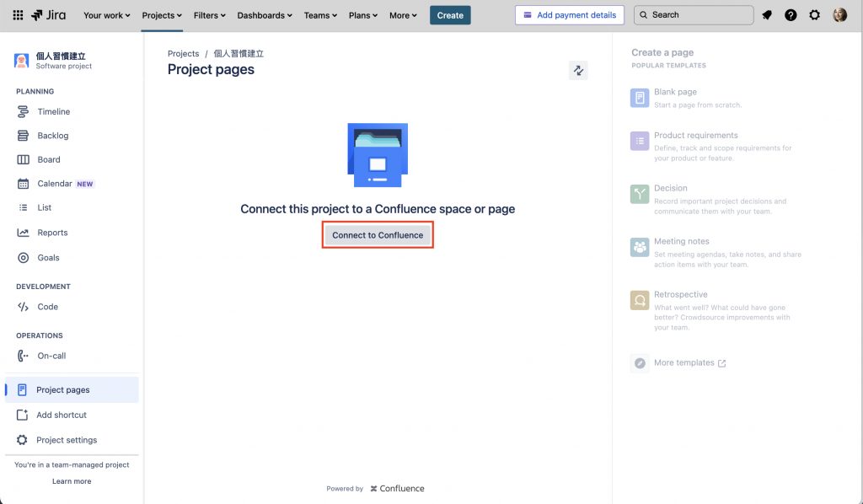The width and height of the screenshot is (863, 504).
Task: Click the Jira logo
Action: pos(48,15)
